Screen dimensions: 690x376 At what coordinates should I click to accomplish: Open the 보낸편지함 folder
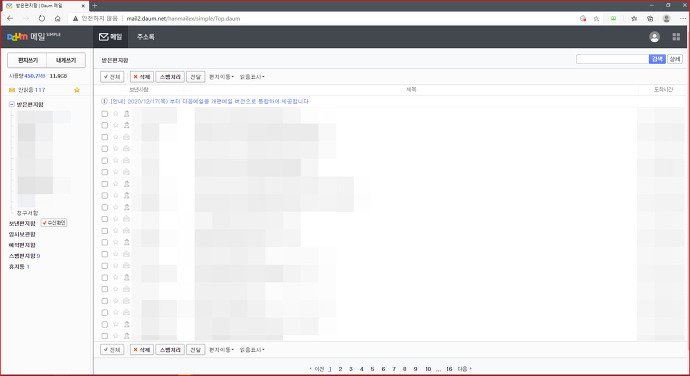click(x=22, y=223)
